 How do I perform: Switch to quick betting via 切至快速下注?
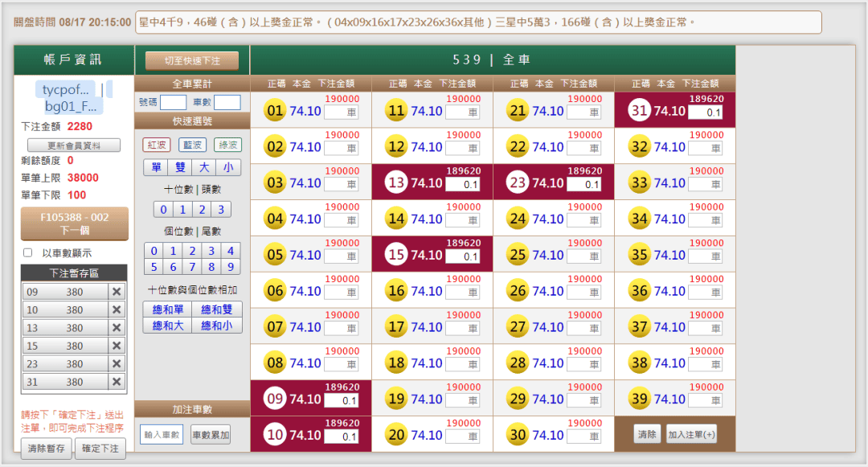pos(192,61)
